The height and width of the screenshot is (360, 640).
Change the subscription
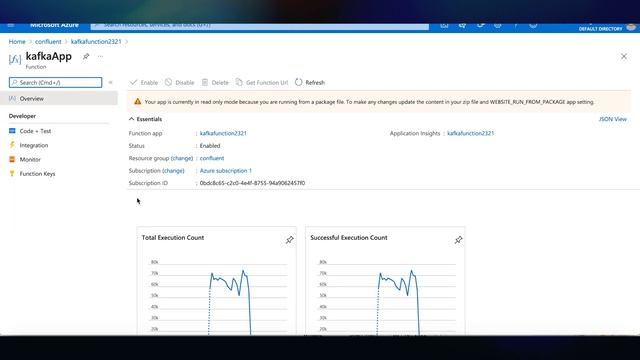pos(173,171)
